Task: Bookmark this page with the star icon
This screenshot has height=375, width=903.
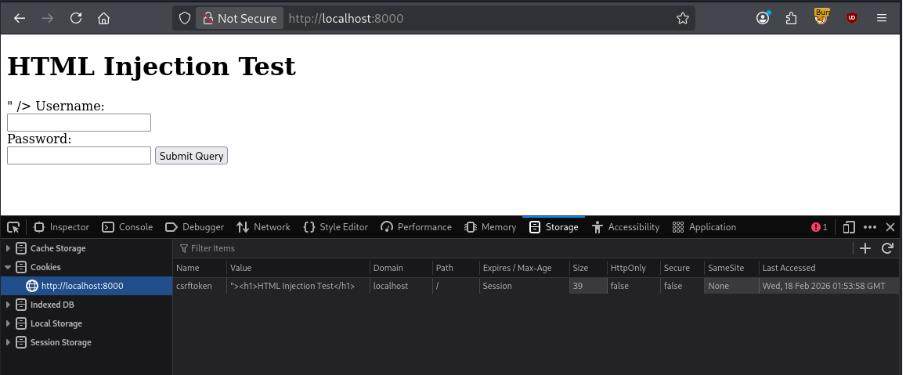Action: 682,18
